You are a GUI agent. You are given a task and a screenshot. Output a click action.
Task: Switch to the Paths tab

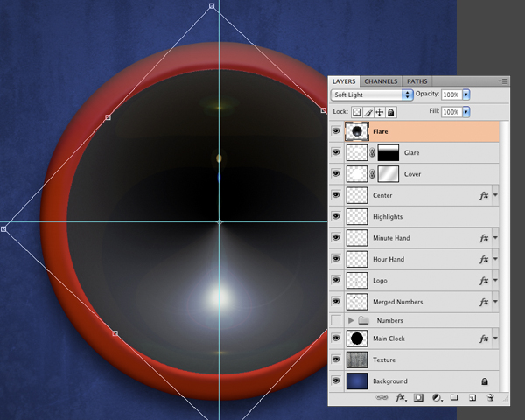point(417,80)
